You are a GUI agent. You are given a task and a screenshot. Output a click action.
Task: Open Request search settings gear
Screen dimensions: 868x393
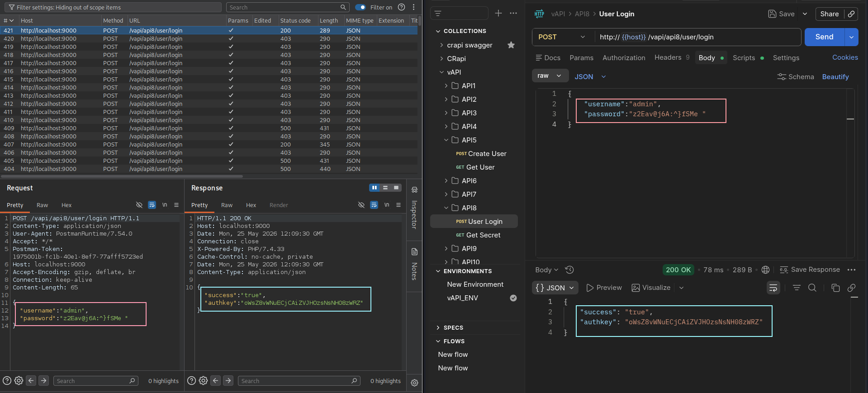pos(19,381)
